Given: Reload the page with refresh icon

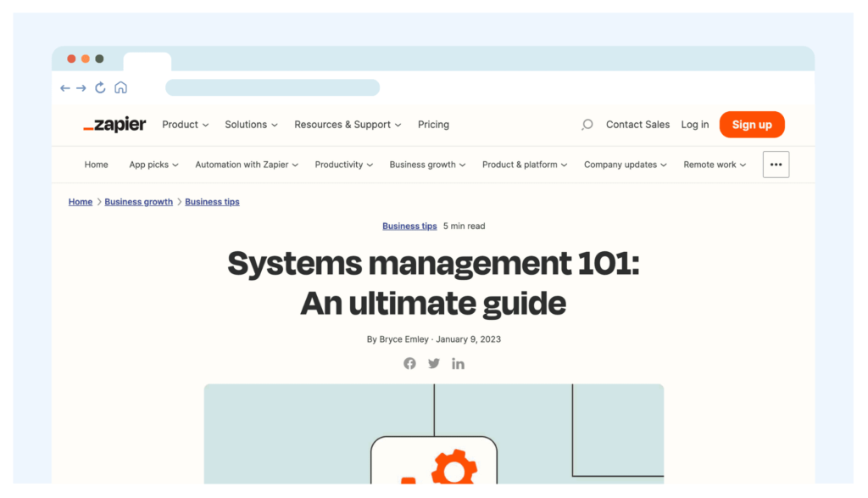Looking at the screenshot, I should click(x=100, y=87).
